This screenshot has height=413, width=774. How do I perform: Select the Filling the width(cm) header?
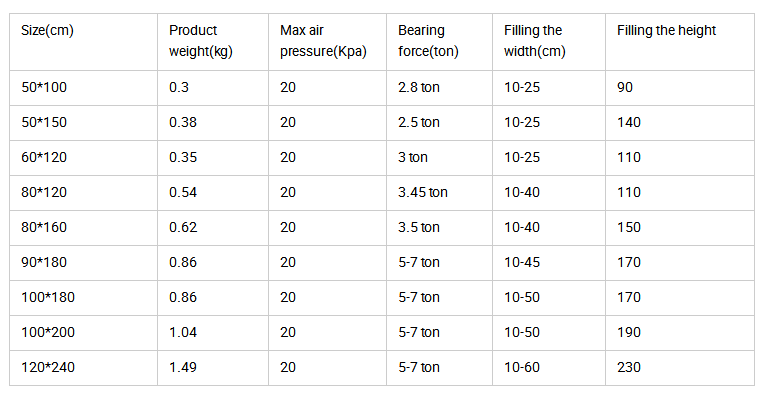pos(535,40)
